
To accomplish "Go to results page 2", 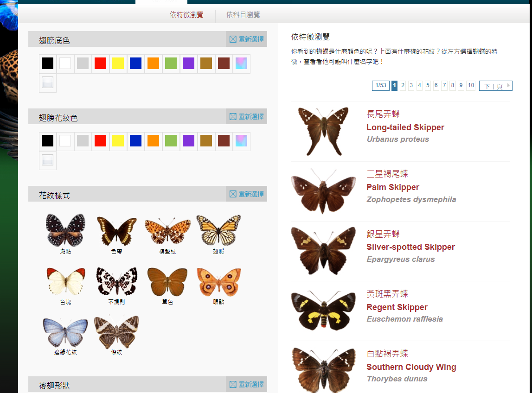I will pyautogui.click(x=403, y=85).
